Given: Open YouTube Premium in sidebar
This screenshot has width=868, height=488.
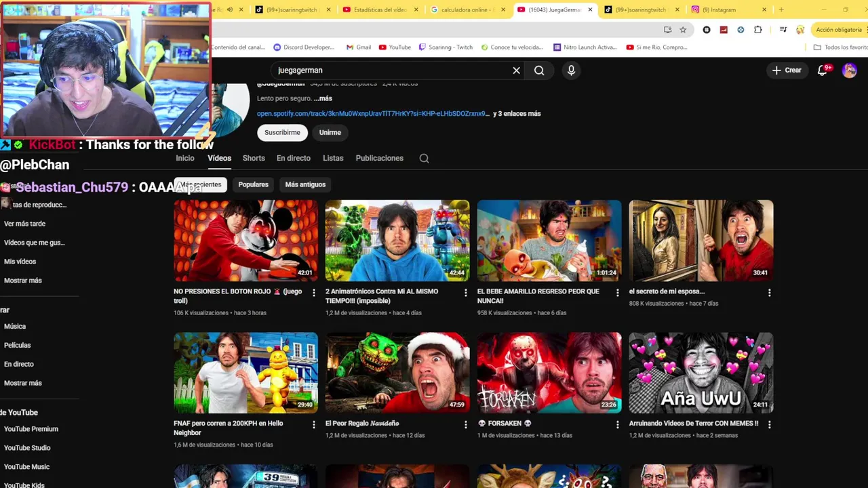Looking at the screenshot, I should [31, 429].
